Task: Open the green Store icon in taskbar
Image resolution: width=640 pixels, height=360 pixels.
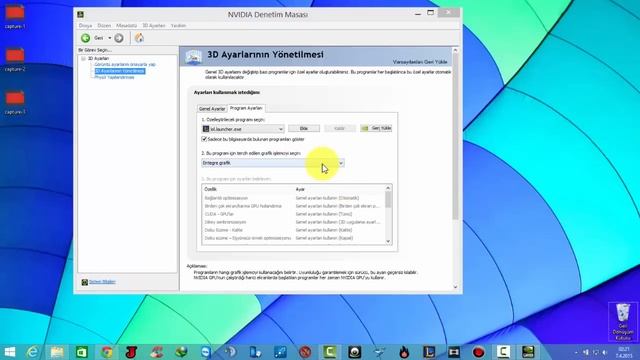Action: coord(82,352)
